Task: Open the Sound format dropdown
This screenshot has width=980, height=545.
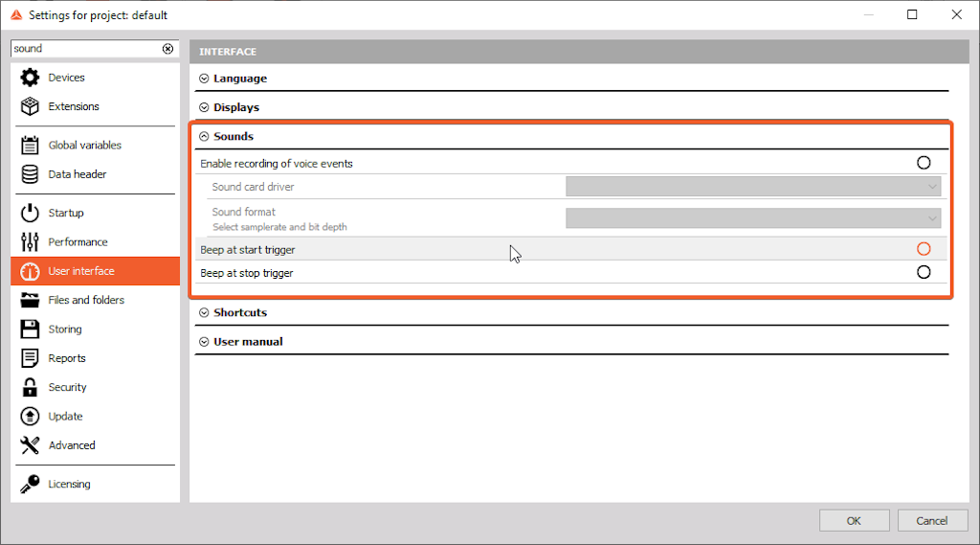Action: click(753, 218)
